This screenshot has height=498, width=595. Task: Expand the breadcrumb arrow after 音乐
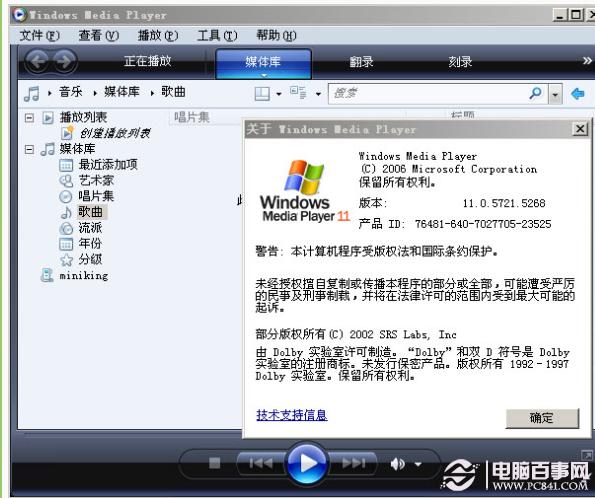[x=95, y=93]
